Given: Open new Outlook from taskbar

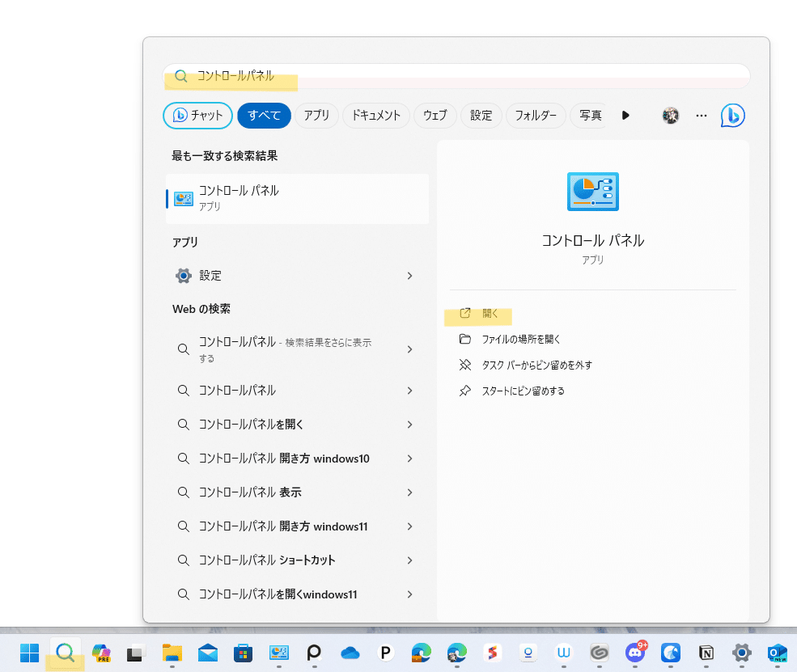Looking at the screenshot, I should tap(778, 653).
